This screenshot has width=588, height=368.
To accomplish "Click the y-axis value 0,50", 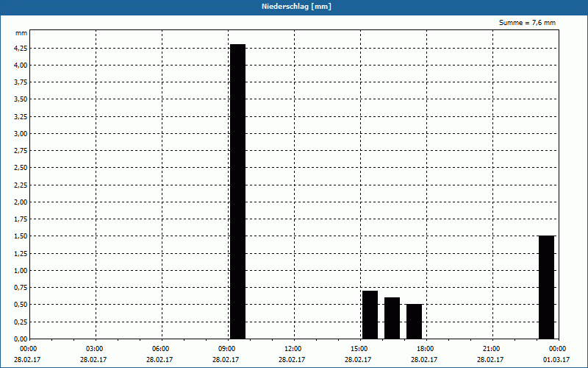I will pos(21,305).
